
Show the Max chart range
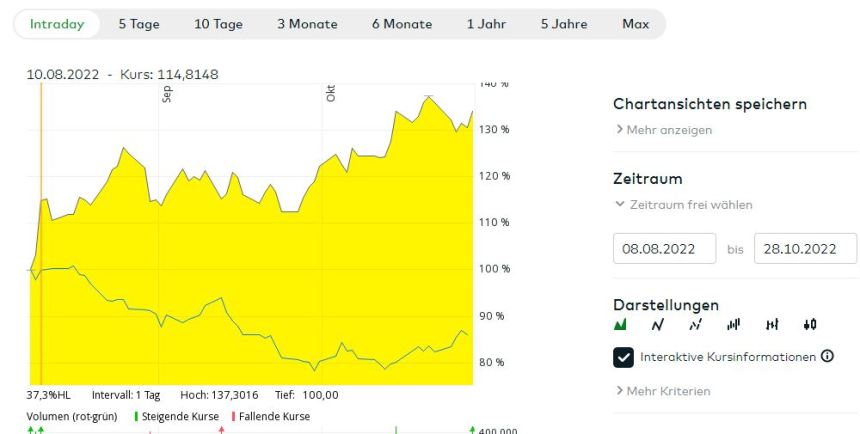pos(635,24)
